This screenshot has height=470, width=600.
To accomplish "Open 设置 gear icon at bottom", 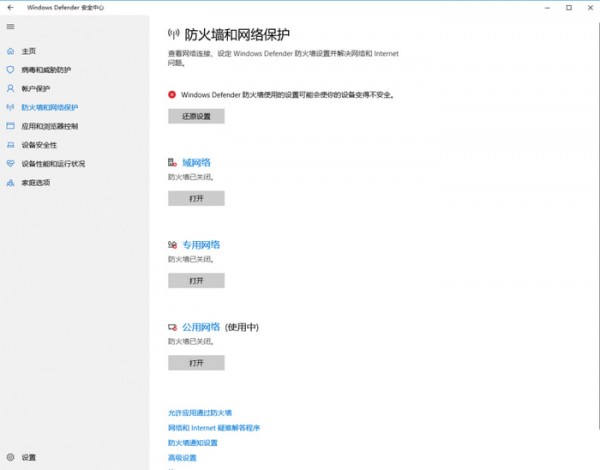I will point(11,457).
